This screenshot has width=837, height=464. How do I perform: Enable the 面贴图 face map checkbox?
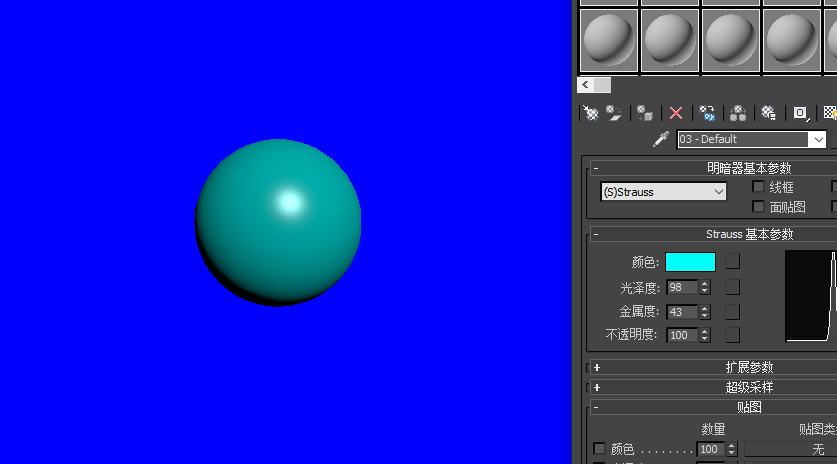pos(758,206)
